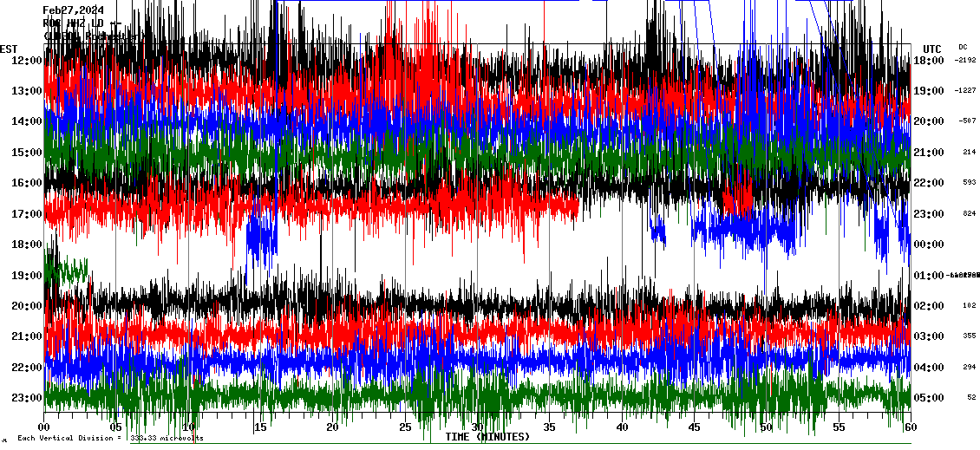The width and height of the screenshot is (980, 450).
Task: Select the 17:00 EST row label
Action: pos(26,214)
